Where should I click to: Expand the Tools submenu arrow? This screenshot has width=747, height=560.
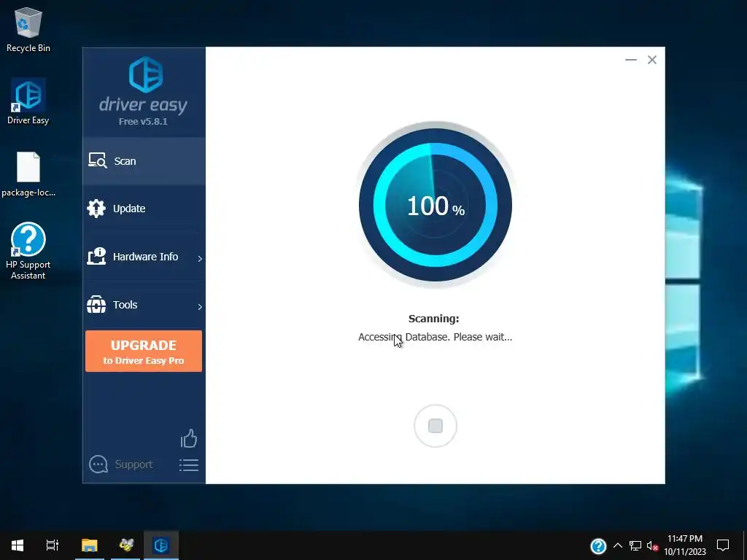[x=200, y=307]
